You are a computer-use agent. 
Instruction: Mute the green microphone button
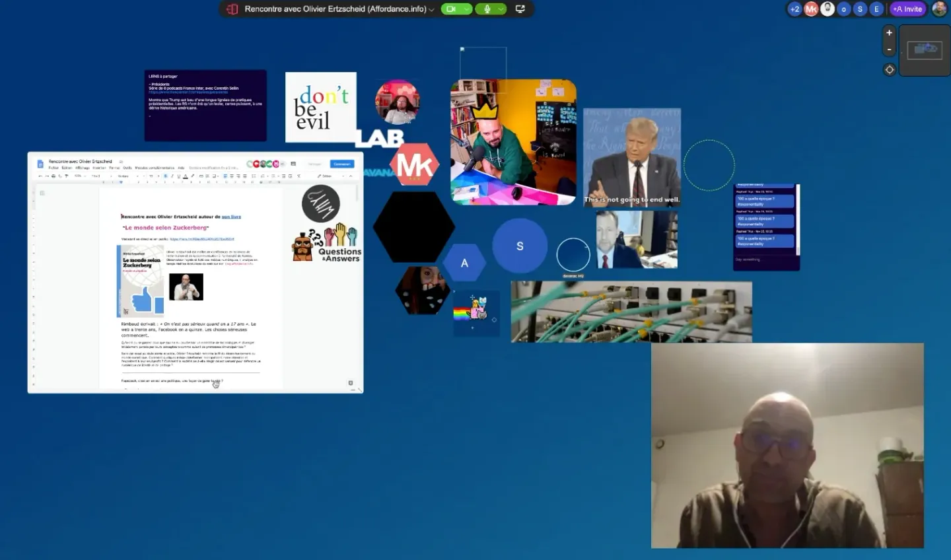coord(487,9)
